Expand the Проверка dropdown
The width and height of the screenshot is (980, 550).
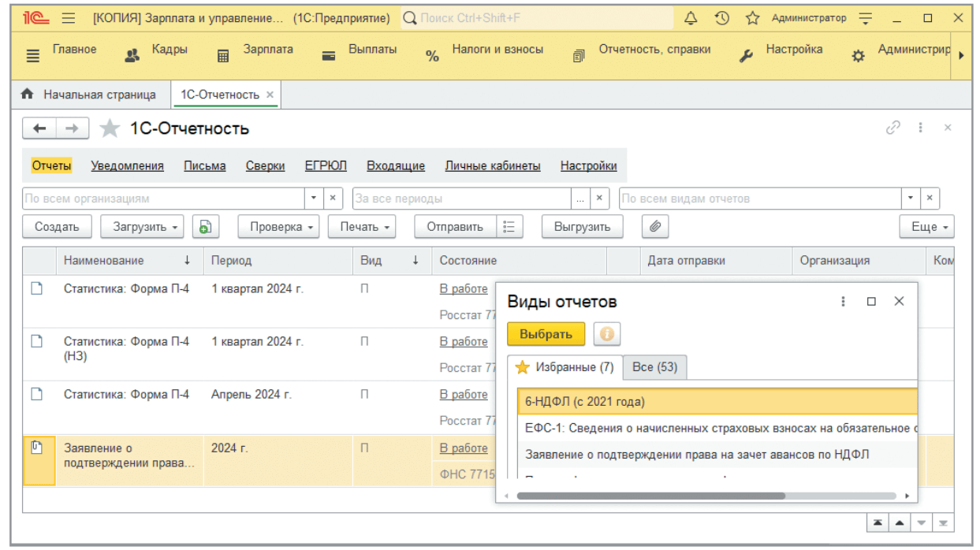pyautogui.click(x=278, y=227)
